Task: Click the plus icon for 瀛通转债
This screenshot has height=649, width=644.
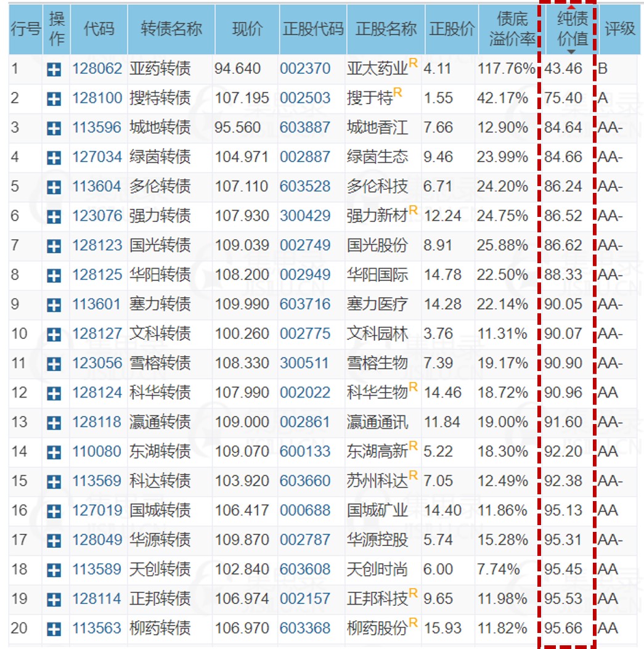Action: [54, 423]
